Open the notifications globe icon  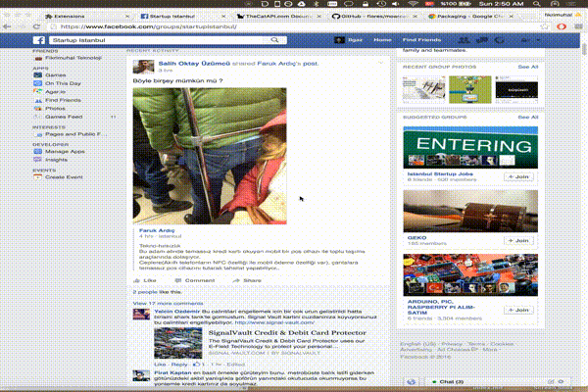[499, 40]
